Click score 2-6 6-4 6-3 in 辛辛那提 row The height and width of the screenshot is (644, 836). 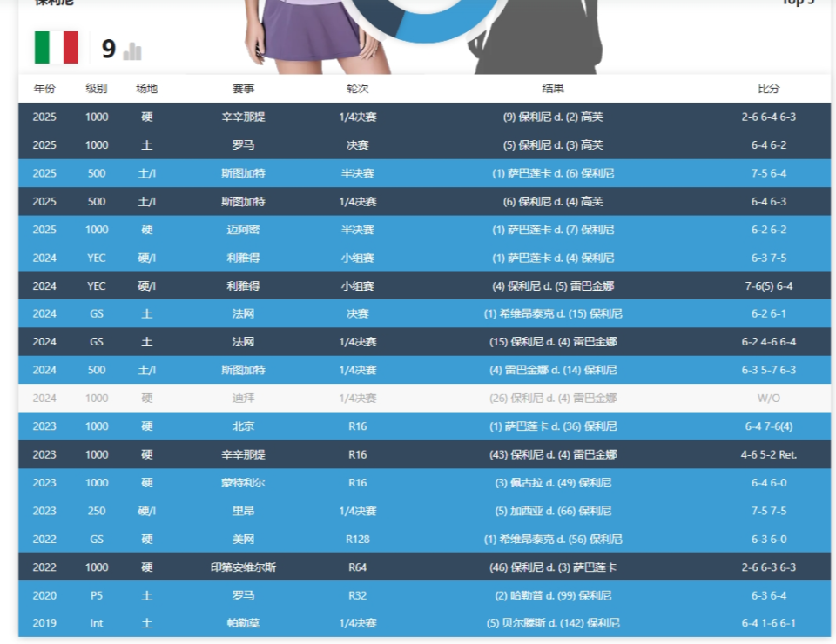(x=768, y=117)
